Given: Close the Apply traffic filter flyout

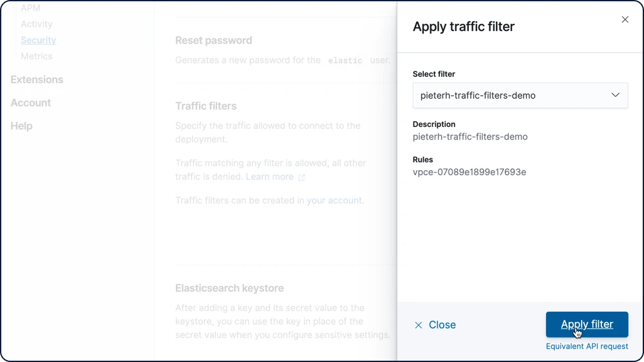Looking at the screenshot, I should [625, 20].
